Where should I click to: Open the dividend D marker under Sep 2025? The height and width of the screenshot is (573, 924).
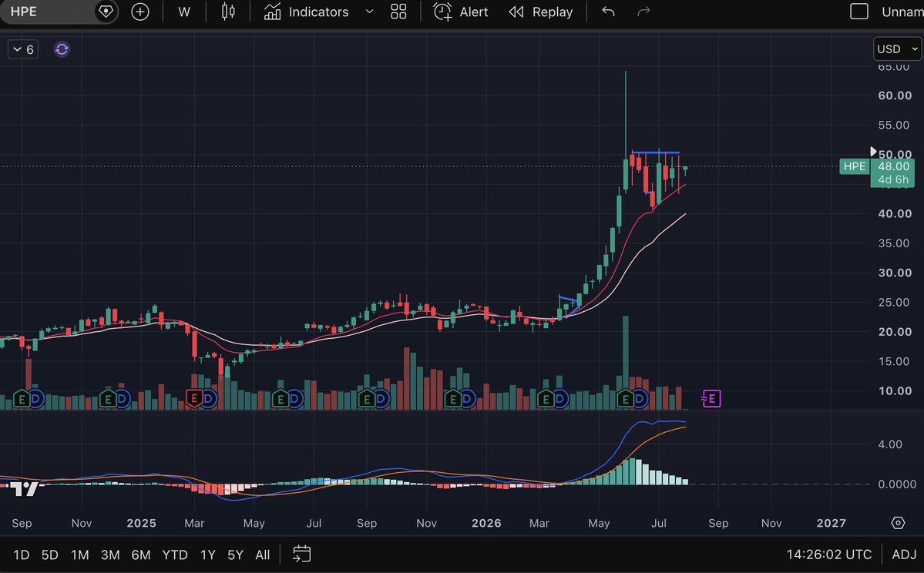[x=381, y=399]
